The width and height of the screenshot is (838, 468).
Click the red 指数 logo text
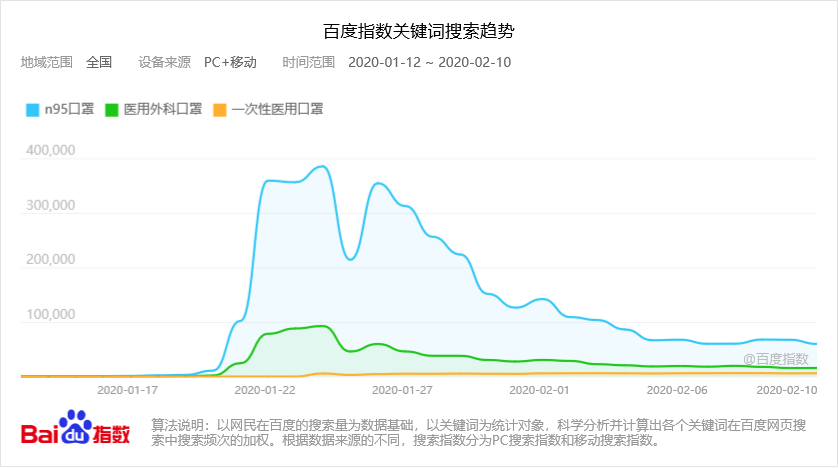point(112,434)
